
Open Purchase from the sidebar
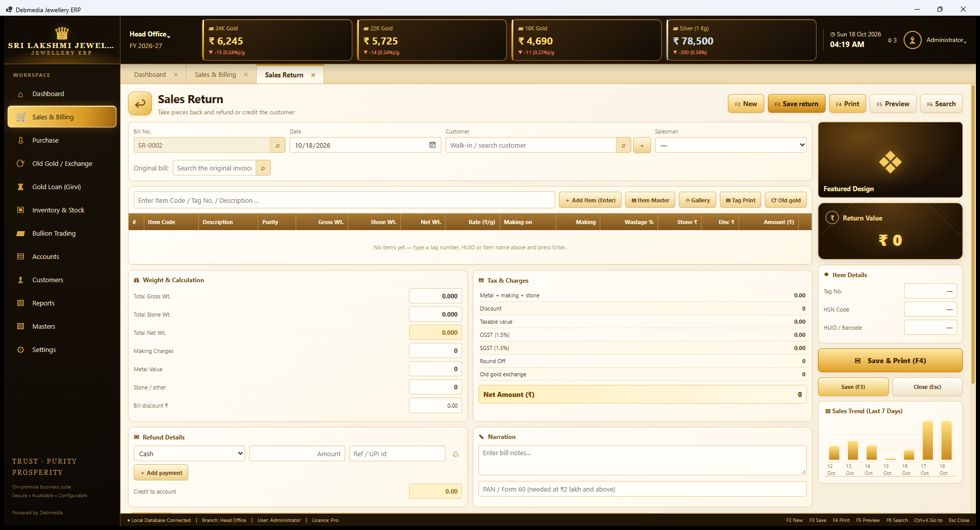62,140
